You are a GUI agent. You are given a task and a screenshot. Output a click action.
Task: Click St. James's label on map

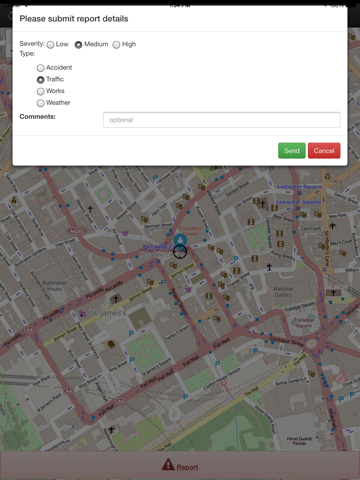click(108, 313)
